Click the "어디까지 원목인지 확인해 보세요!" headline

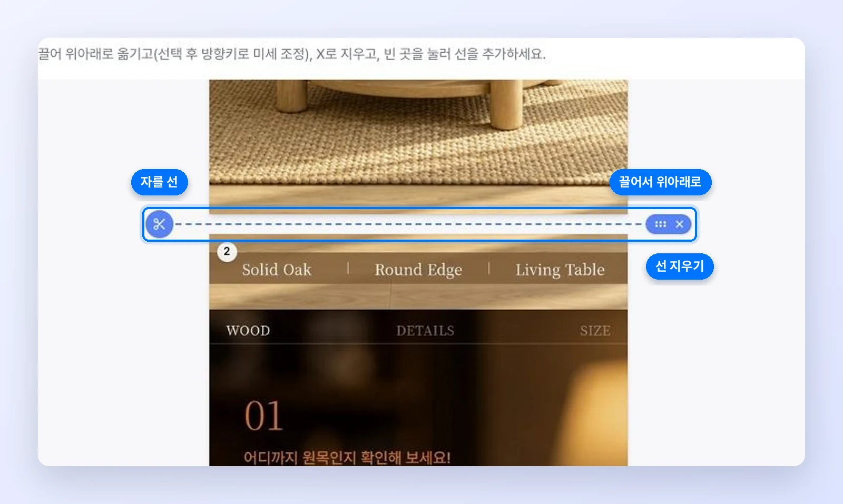(347, 457)
